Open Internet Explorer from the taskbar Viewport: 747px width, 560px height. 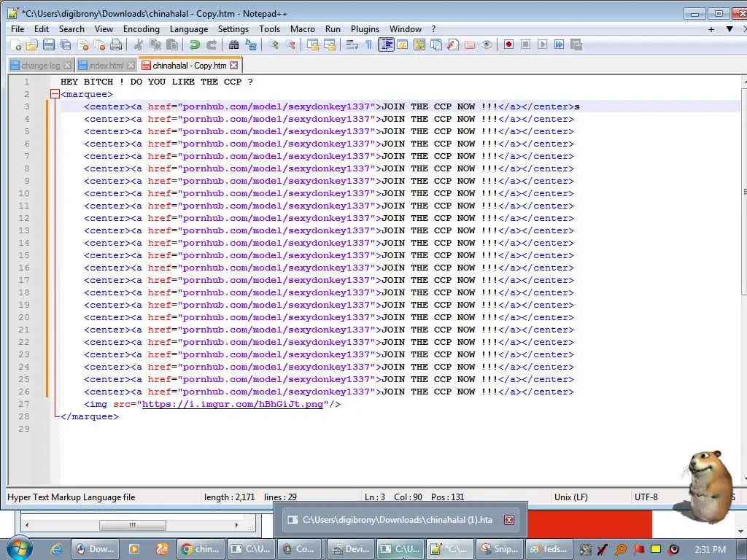(56, 549)
